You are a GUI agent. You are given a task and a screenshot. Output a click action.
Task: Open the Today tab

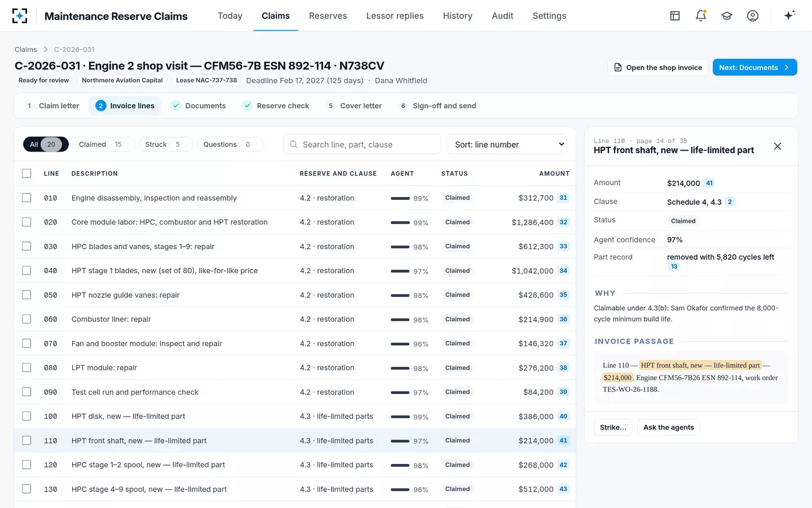pos(230,16)
